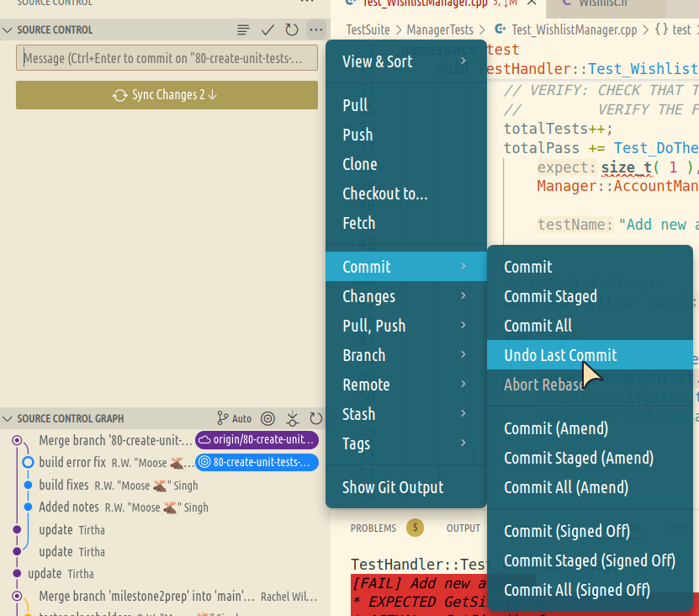Open the highlighted Commit submenu entry
Viewport: 699px width, 616px height.
(x=405, y=267)
